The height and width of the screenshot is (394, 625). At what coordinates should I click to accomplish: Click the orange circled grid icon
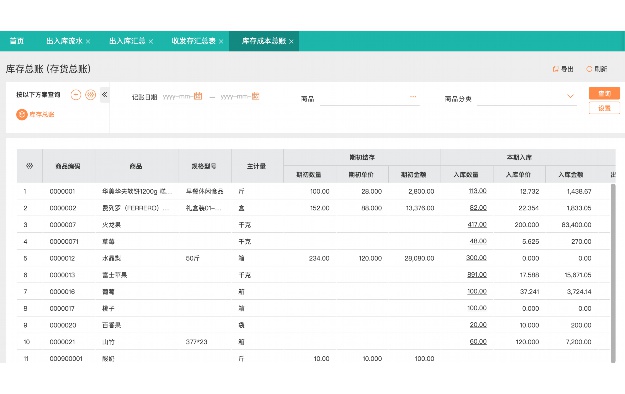[90, 95]
